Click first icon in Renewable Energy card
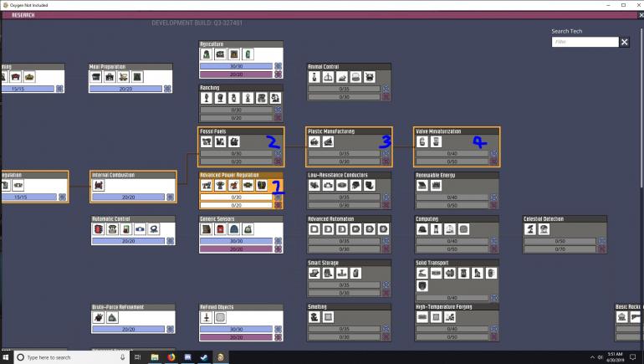This screenshot has height=364, width=644. pyautogui.click(x=422, y=185)
